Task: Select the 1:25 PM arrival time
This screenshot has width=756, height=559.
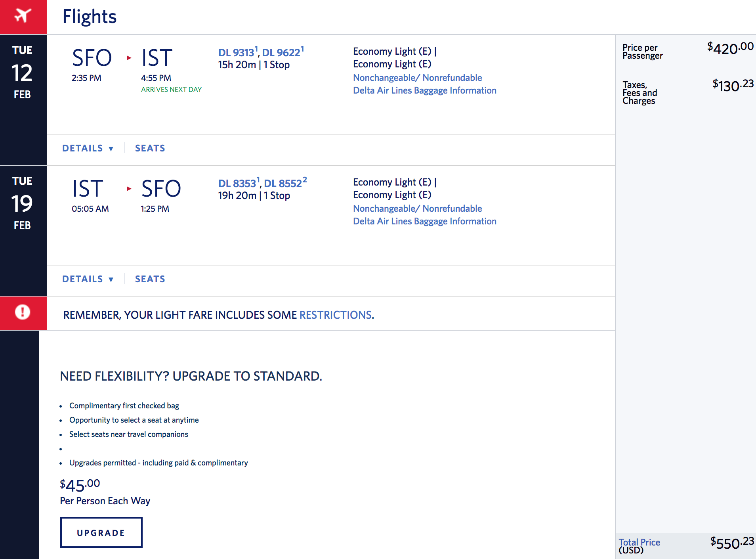Action: (155, 209)
